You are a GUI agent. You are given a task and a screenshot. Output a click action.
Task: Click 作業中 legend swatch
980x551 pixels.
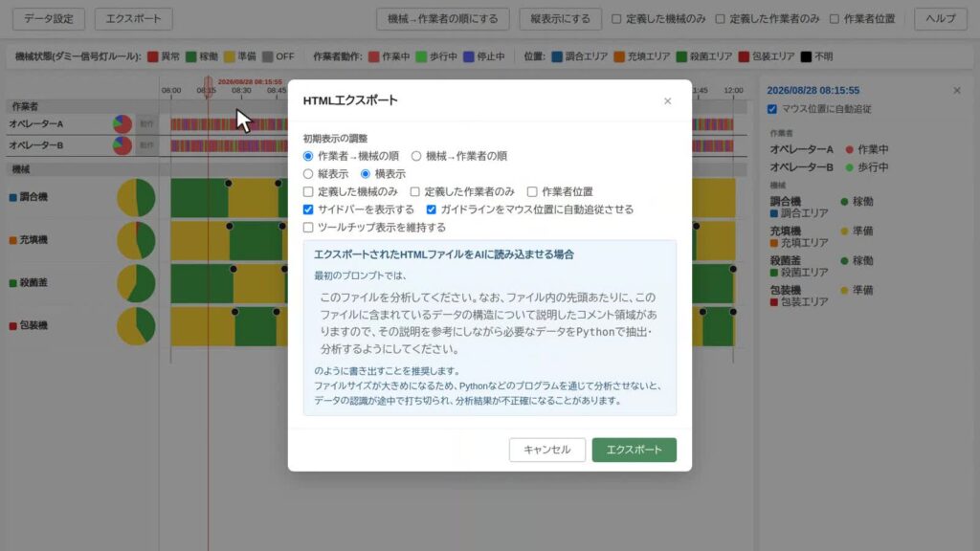point(374,56)
